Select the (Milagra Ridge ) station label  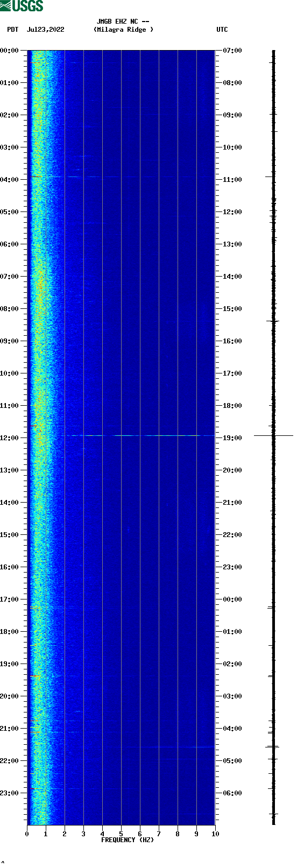(123, 30)
